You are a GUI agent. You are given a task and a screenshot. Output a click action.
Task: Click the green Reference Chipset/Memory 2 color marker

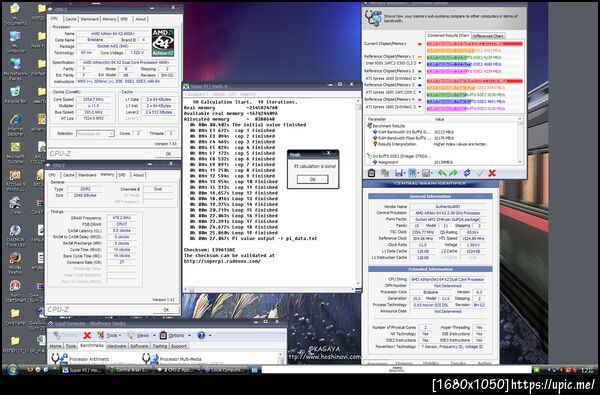click(419, 71)
